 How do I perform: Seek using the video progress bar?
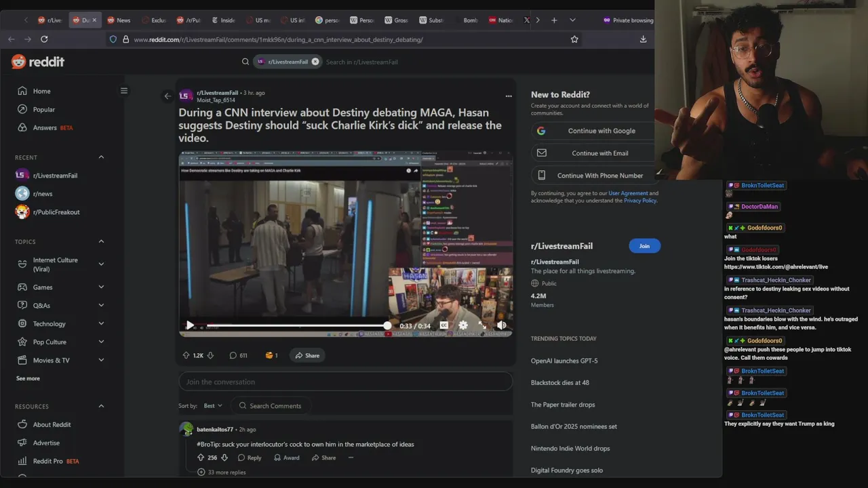(298, 326)
